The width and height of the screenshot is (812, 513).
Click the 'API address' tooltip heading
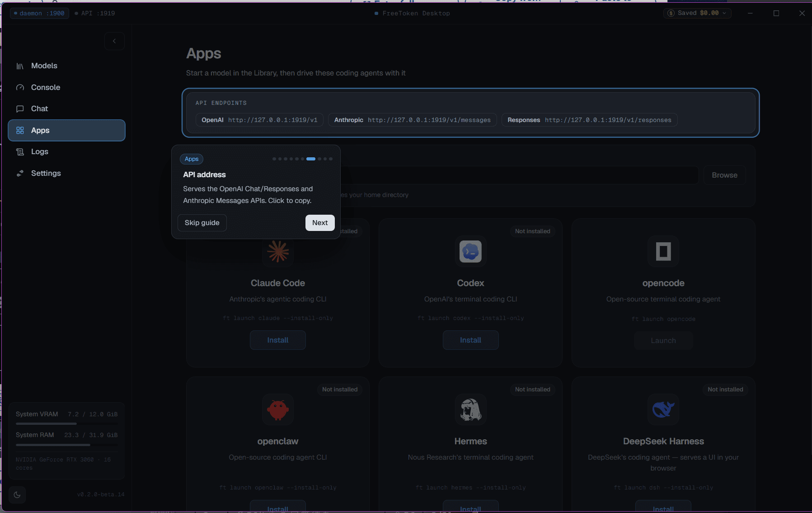(x=204, y=175)
